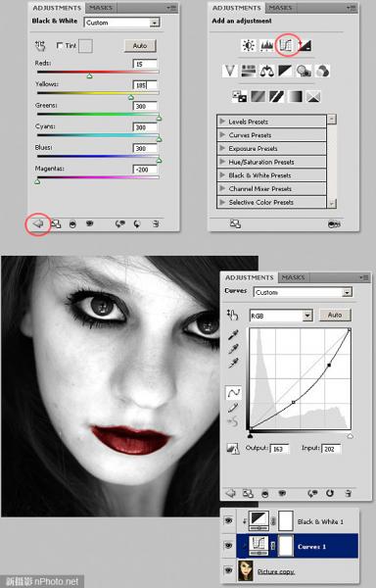The height and width of the screenshot is (588, 376).
Task: Click the return-to-adjustment-list arrow circled in red
Action: pyautogui.click(x=38, y=223)
